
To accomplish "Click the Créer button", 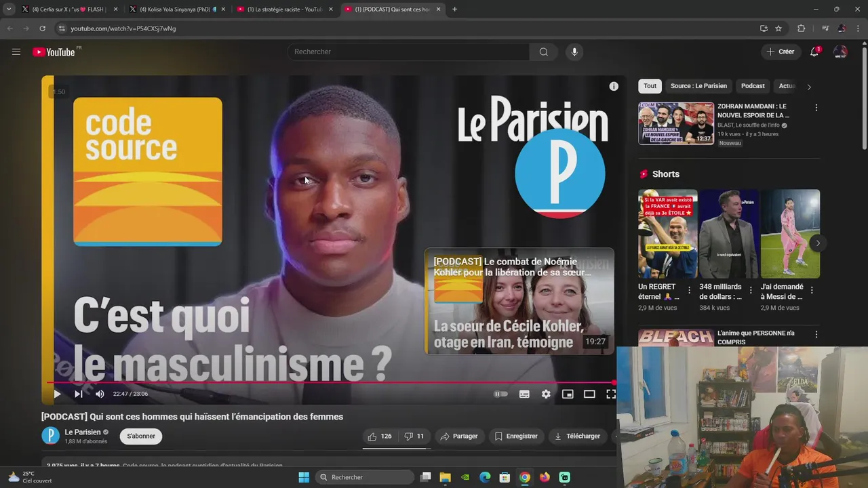I will 781,52.
